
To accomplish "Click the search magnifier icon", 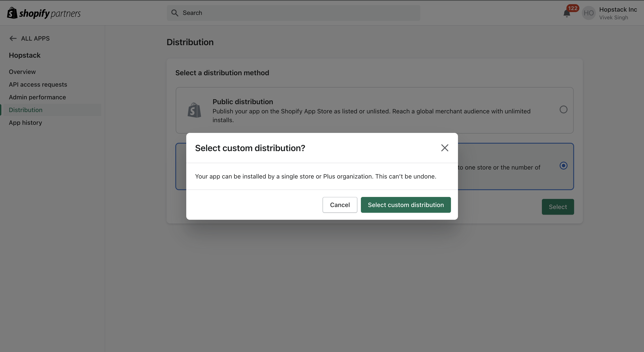I will click(175, 13).
